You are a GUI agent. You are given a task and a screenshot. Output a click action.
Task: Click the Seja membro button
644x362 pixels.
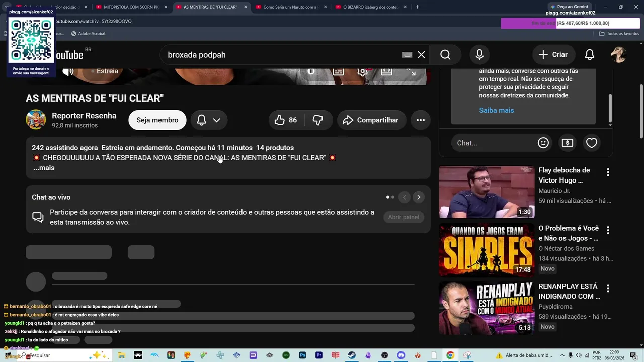pyautogui.click(x=157, y=120)
